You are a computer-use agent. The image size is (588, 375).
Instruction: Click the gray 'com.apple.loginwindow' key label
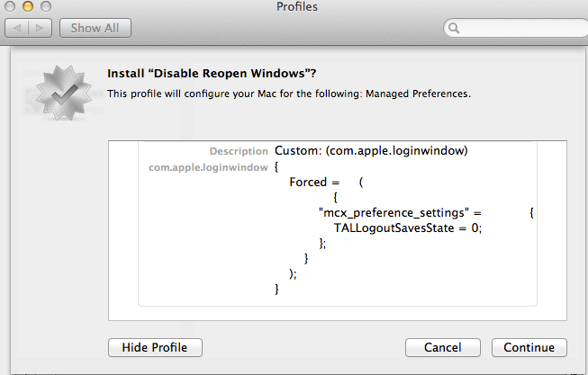208,167
